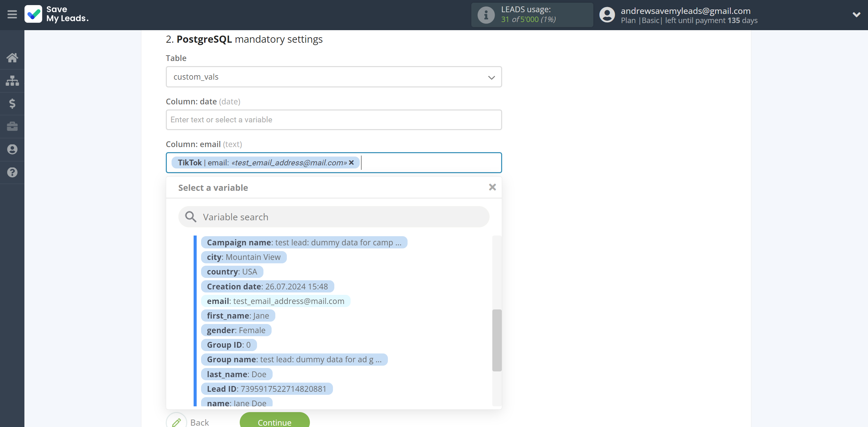The height and width of the screenshot is (427, 868).
Task: Click the variable list scrollbar thumb
Action: pyautogui.click(x=497, y=340)
